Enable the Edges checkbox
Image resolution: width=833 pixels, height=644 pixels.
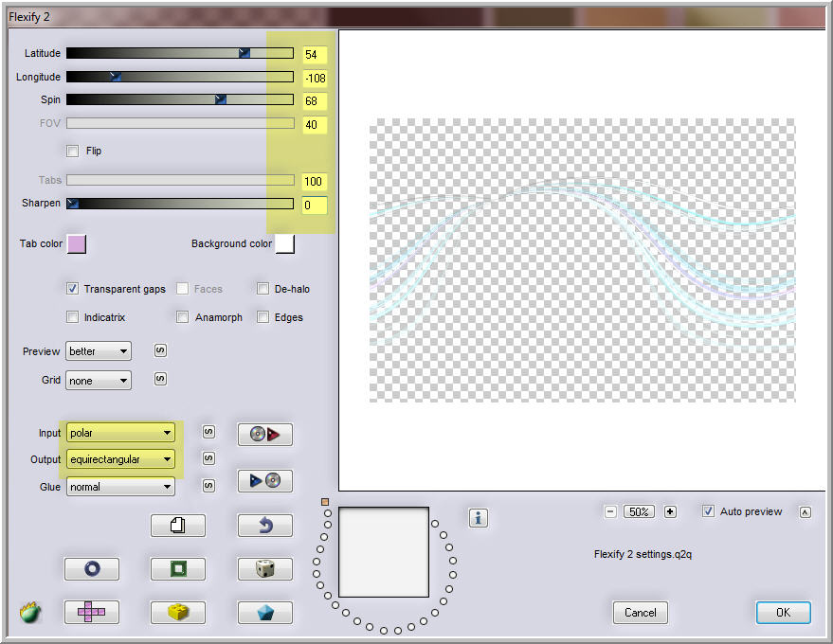tap(263, 317)
